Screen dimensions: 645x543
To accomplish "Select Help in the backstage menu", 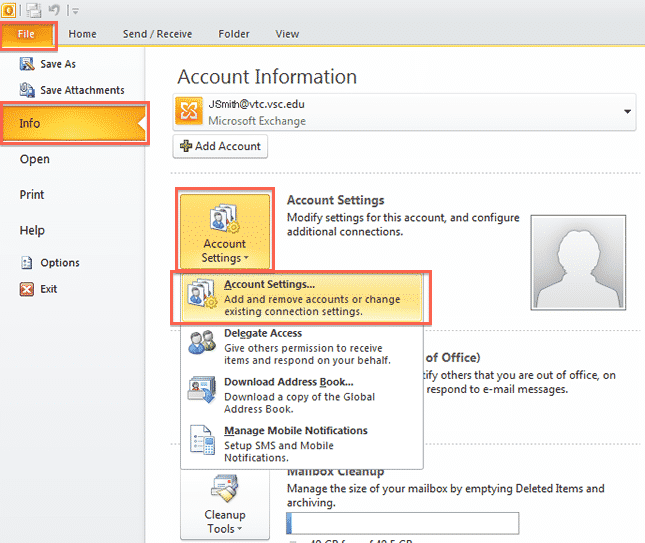I will pyautogui.click(x=32, y=230).
